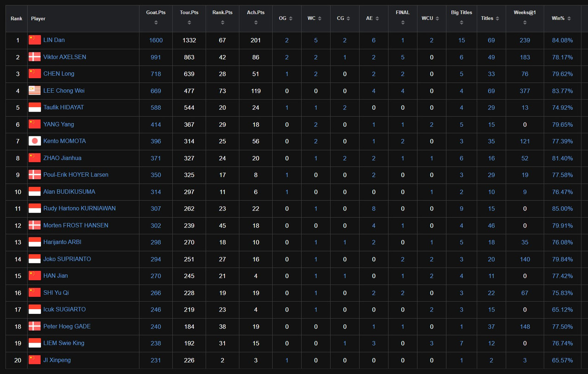The image size is (588, 374).
Task: Open Viktor AXELSEN player profile
Action: (x=65, y=57)
